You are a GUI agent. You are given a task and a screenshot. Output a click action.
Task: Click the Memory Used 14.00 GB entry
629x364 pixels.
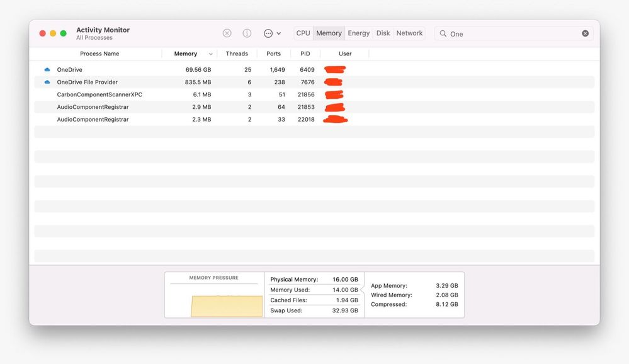[314, 290]
